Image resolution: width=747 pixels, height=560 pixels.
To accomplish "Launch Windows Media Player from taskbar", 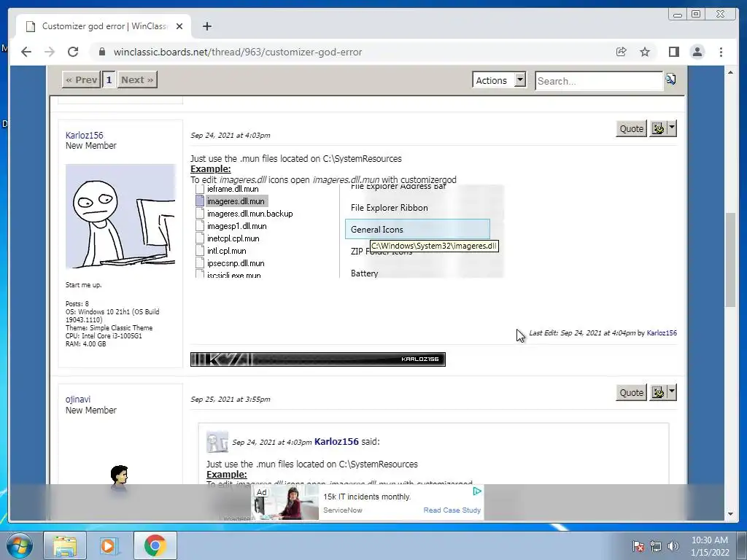I will [108, 545].
